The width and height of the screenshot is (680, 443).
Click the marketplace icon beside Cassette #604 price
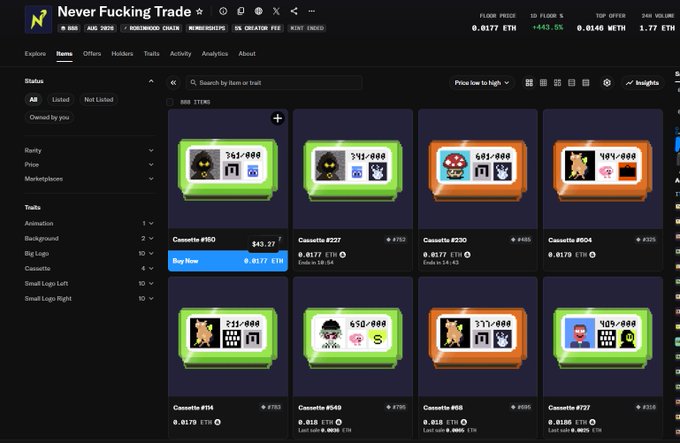click(592, 255)
